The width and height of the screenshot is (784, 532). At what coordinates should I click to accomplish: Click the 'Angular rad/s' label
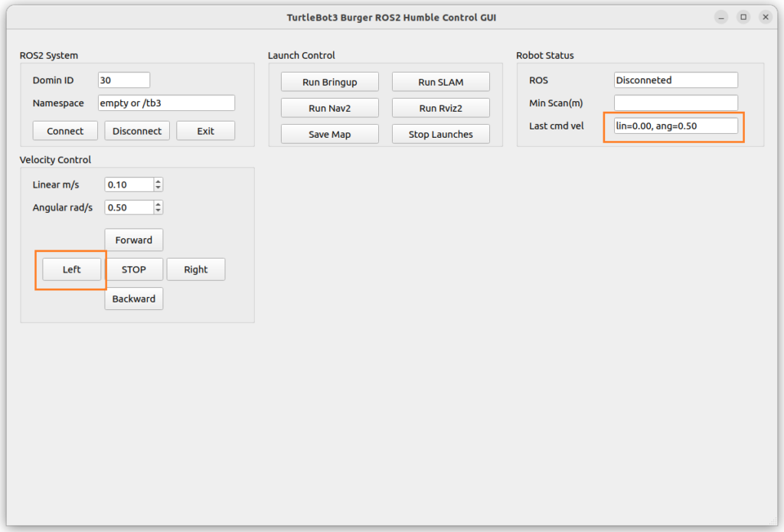click(63, 207)
